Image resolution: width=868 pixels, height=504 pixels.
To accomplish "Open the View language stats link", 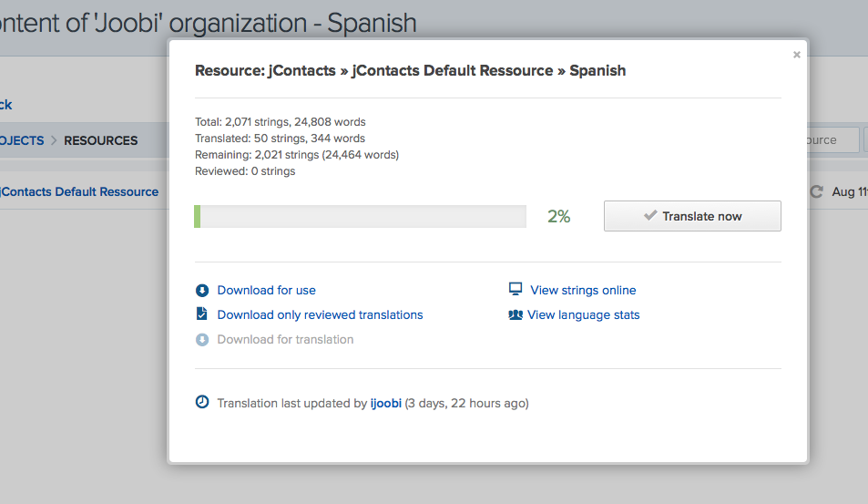I will 584,314.
